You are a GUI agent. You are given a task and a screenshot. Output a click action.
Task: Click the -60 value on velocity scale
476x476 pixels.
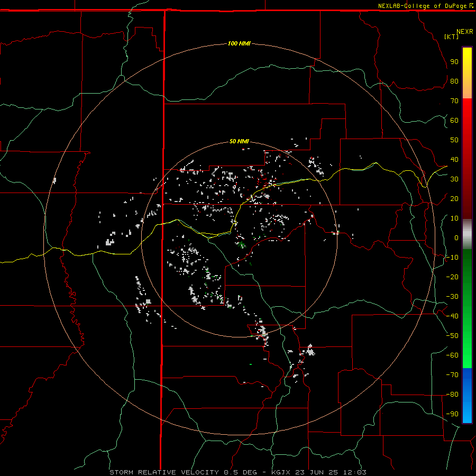[x=452, y=355]
